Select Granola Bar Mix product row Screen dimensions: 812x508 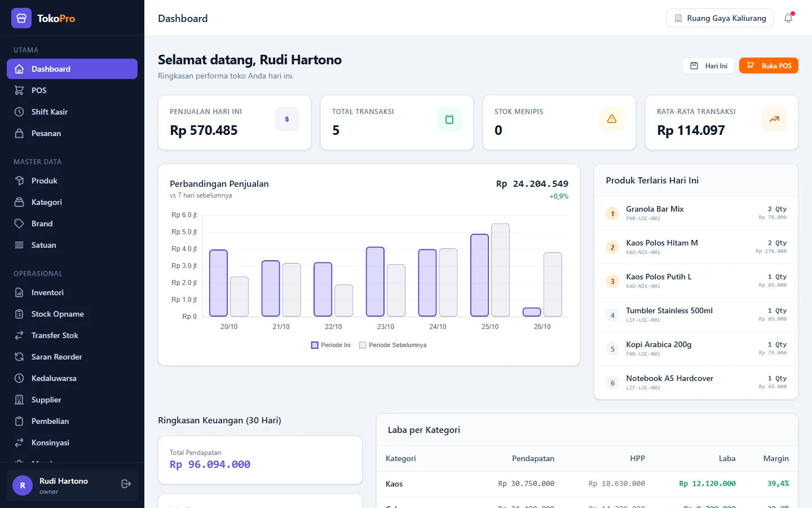tap(696, 213)
